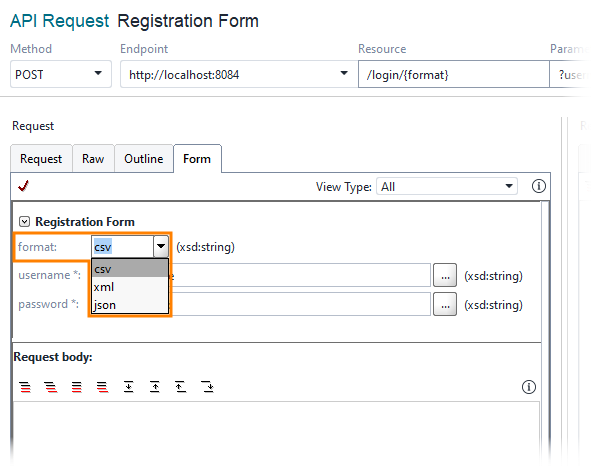
Task: Click the last toolbar icon with offset down-arrow
Action: click(x=208, y=387)
